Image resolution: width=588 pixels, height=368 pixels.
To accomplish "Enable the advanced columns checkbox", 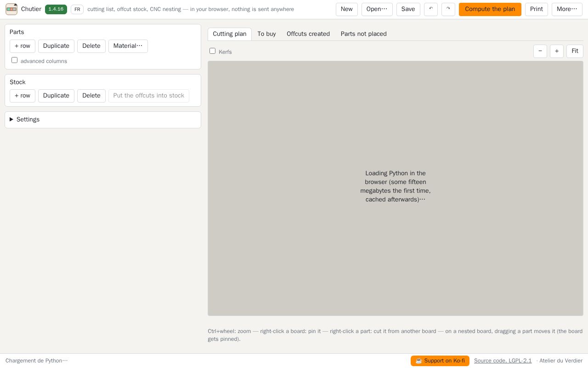I will [x=14, y=60].
